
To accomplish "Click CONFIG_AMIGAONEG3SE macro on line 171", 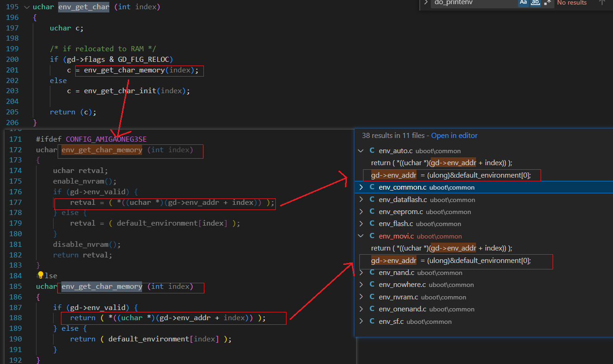I will point(106,139).
